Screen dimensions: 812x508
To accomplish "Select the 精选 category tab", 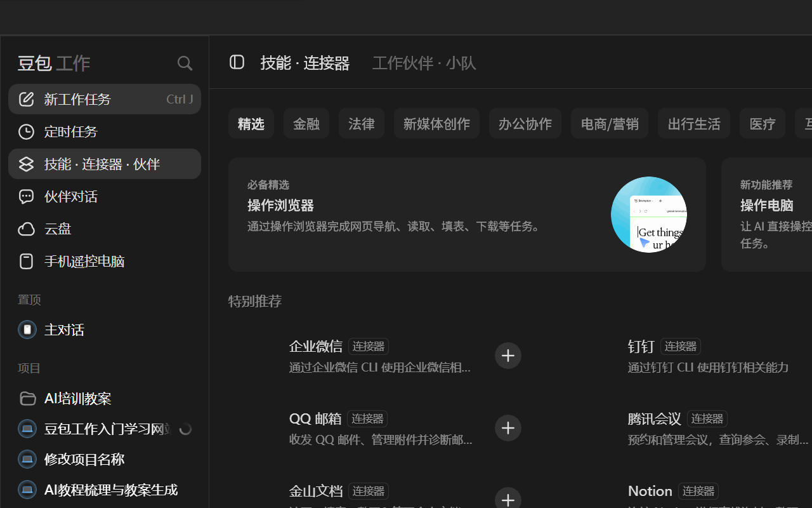I will [x=251, y=123].
